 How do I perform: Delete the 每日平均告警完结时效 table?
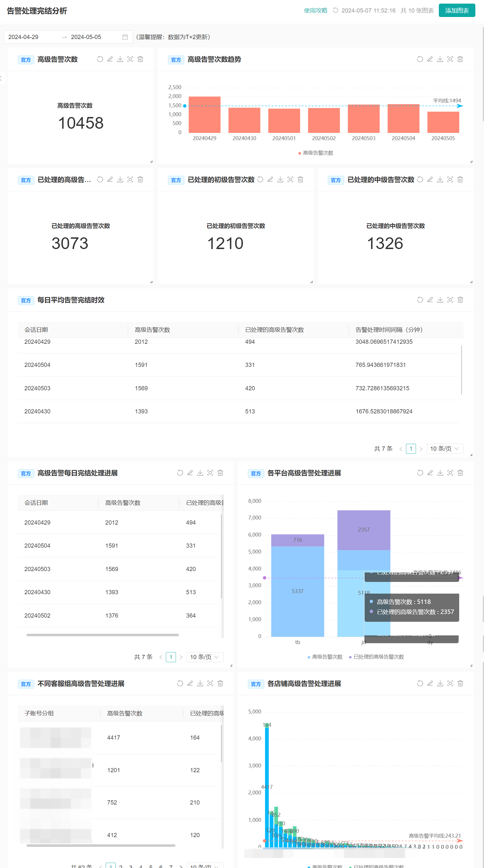(x=460, y=300)
